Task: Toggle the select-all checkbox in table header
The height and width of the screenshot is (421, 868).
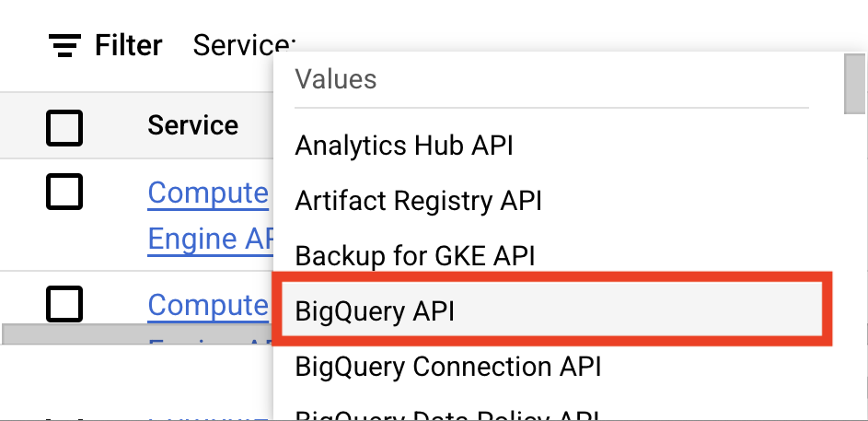Action: point(64,128)
